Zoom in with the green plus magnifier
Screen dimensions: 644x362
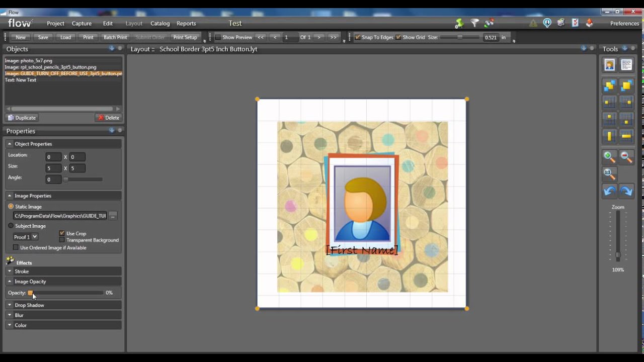609,157
